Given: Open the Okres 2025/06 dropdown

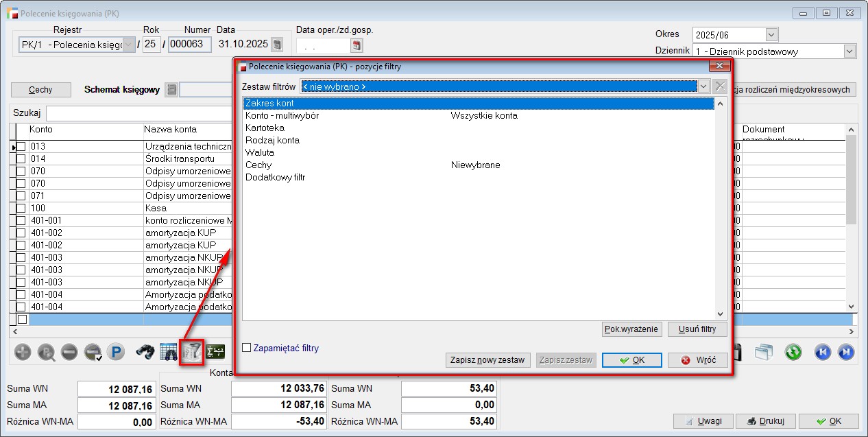Looking at the screenshot, I should [771, 34].
